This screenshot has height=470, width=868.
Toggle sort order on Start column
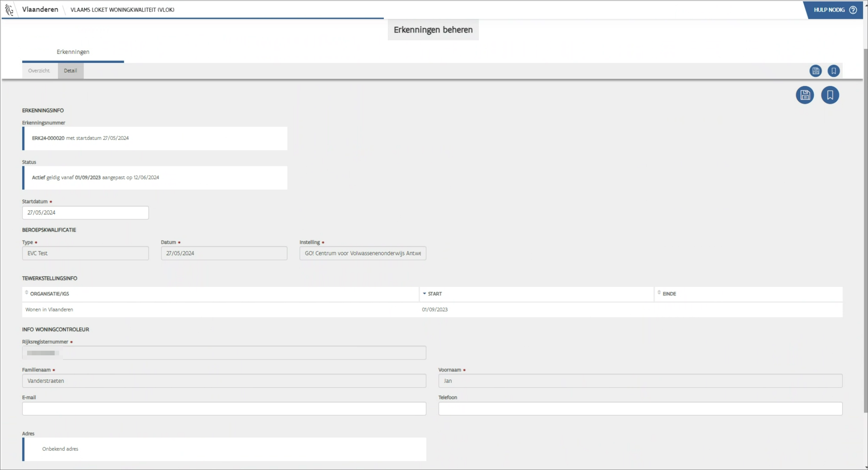pos(434,294)
